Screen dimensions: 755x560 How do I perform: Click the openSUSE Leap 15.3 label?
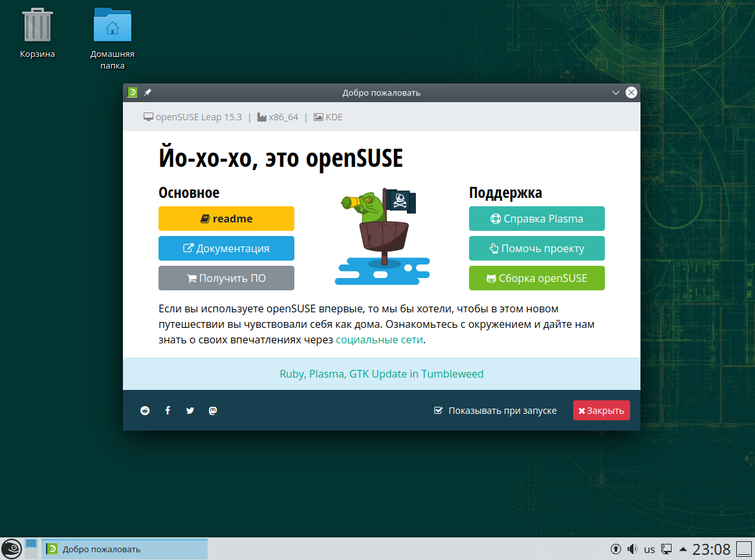pyautogui.click(x=193, y=117)
